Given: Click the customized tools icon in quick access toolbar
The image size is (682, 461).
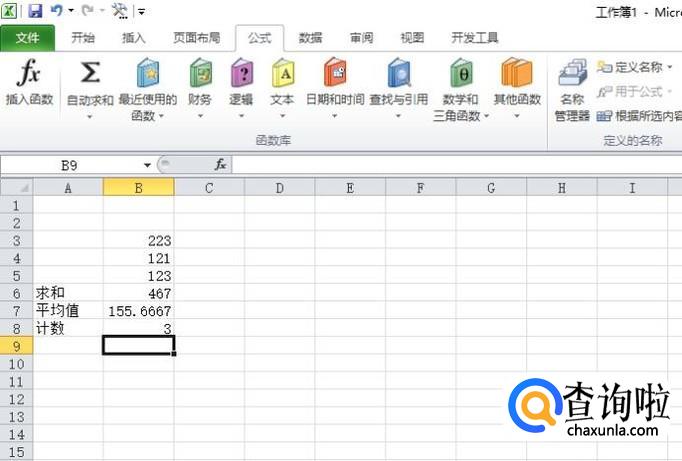Looking at the screenshot, I should 120,10.
